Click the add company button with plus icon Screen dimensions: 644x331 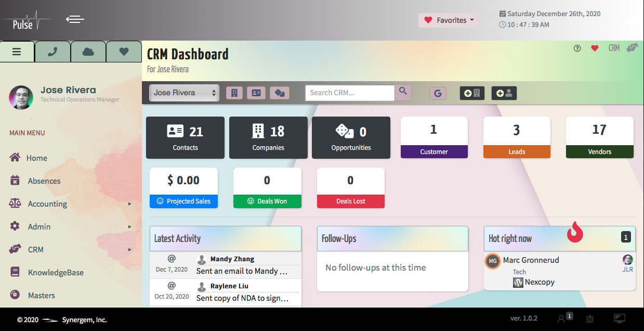pos(472,93)
